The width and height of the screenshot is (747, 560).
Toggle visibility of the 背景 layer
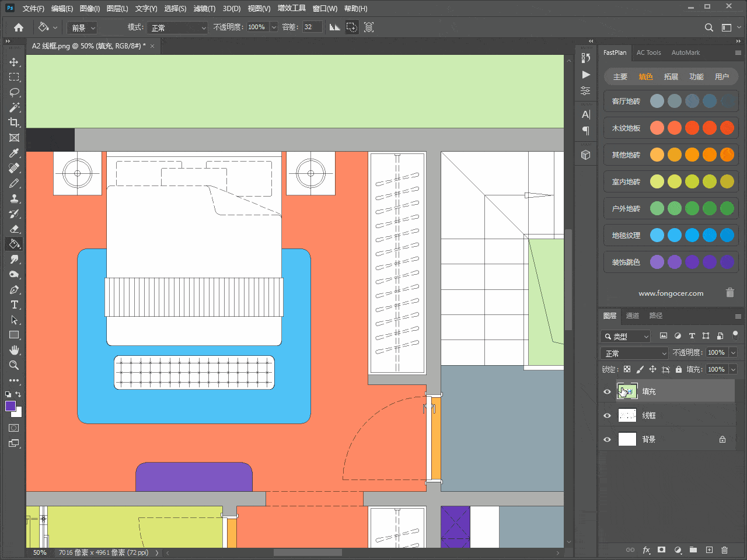click(x=607, y=439)
